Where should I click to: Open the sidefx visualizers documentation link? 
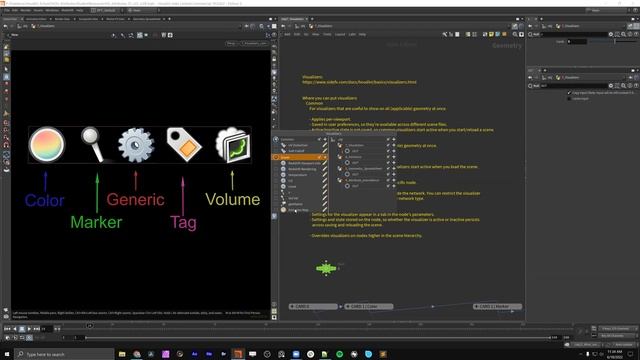click(359, 82)
